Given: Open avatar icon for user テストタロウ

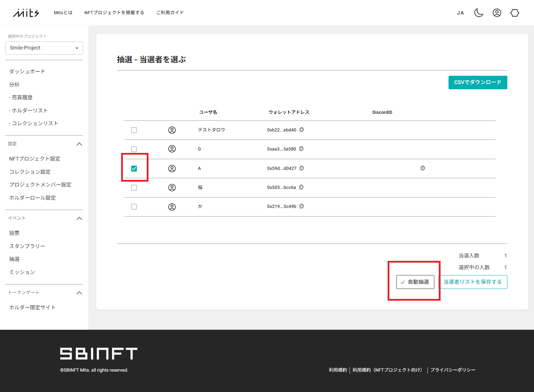Looking at the screenshot, I should click(x=172, y=130).
